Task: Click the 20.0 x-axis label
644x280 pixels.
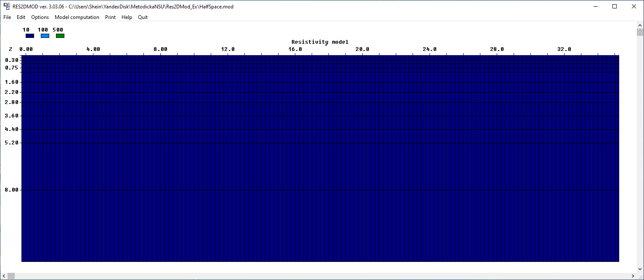Action: click(363, 49)
